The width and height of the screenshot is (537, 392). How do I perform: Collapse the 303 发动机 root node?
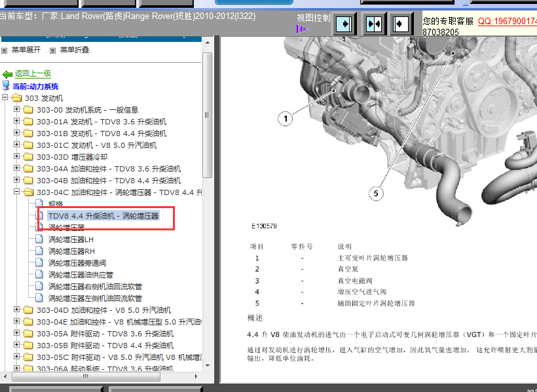[x=5, y=98]
